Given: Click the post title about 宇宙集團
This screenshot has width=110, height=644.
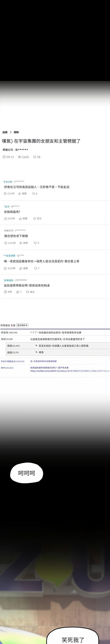Looking at the screenshot, I should 41,141.
